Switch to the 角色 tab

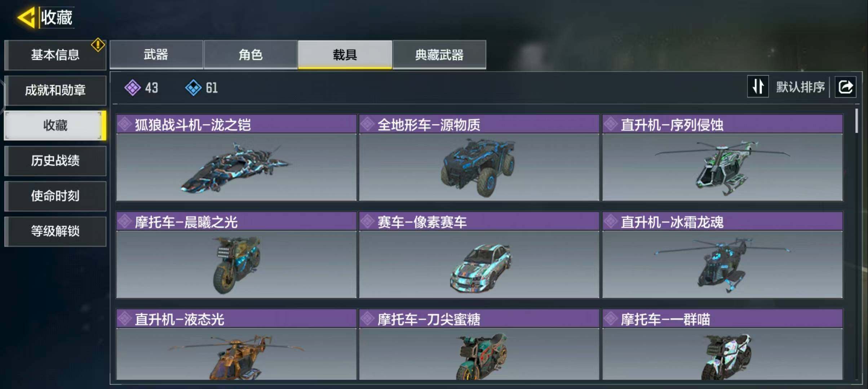pyautogui.click(x=251, y=54)
